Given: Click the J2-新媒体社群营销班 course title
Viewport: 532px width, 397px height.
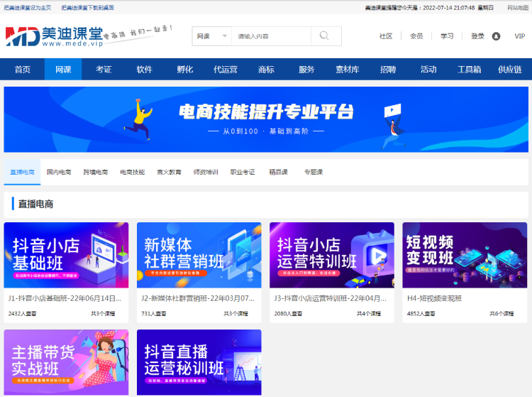Looking at the screenshot, I should click(x=198, y=298).
